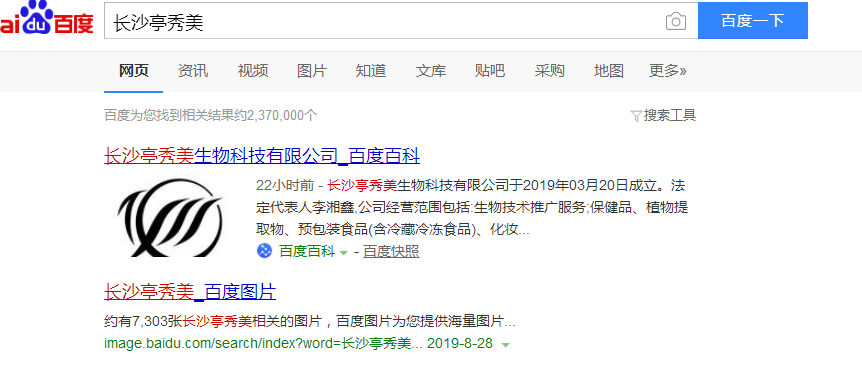862x366 pixels.
Task: Click the green 百度百科 source link
Action: click(307, 252)
